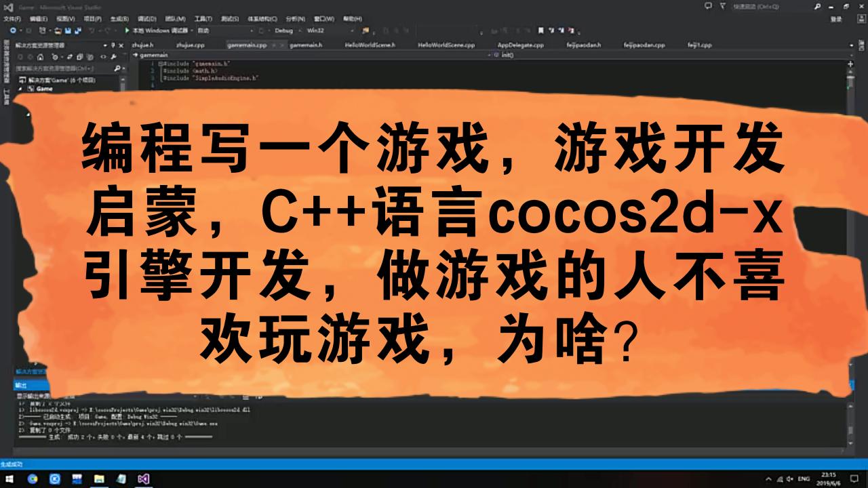Start the 本地 Windows 调试器 debugger
The image size is (868, 488).
click(x=159, y=30)
